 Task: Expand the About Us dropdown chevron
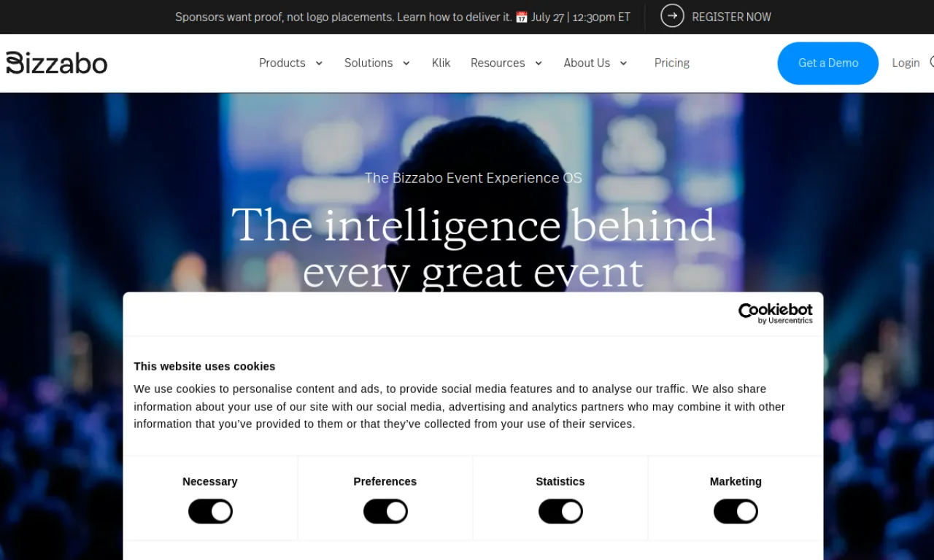623,63
